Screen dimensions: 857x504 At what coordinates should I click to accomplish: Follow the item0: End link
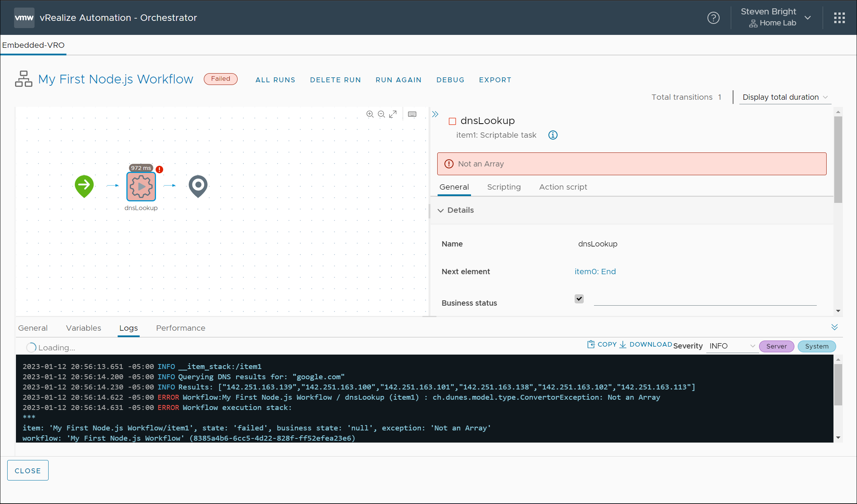coord(595,272)
